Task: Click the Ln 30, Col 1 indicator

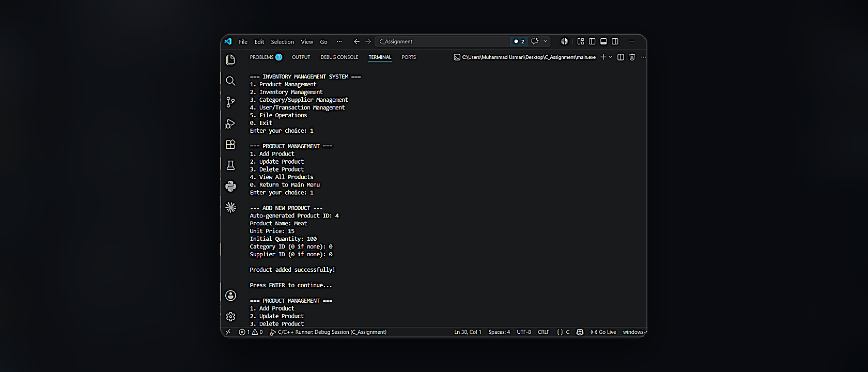Action: [x=468, y=332]
